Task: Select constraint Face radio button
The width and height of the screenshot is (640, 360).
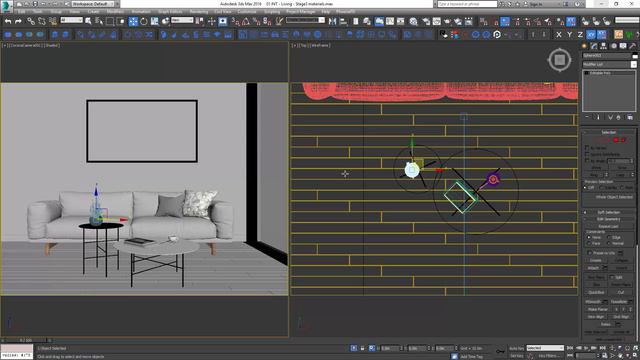Action: [x=589, y=243]
